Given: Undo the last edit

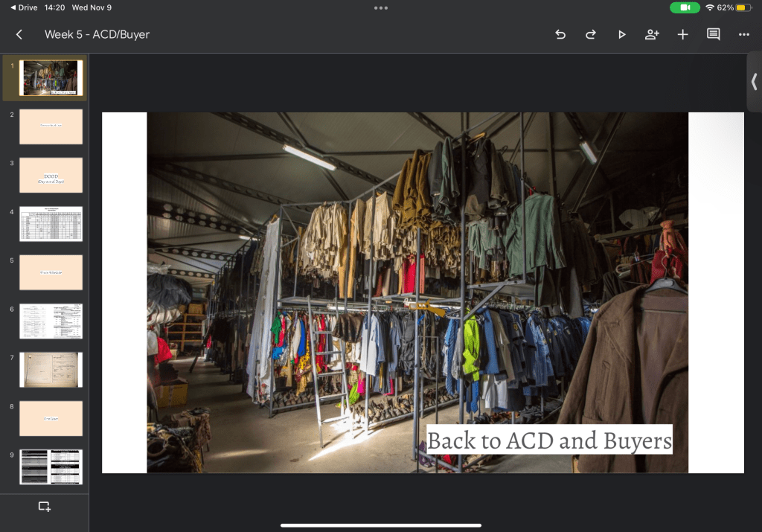Looking at the screenshot, I should pos(560,34).
